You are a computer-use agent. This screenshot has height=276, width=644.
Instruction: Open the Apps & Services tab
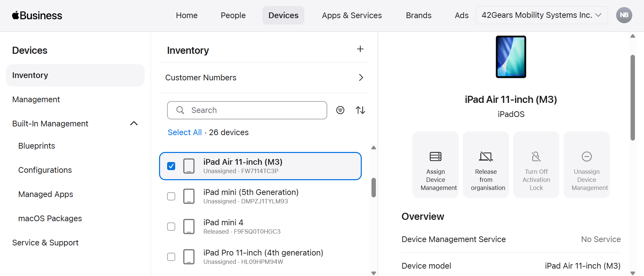tap(352, 15)
